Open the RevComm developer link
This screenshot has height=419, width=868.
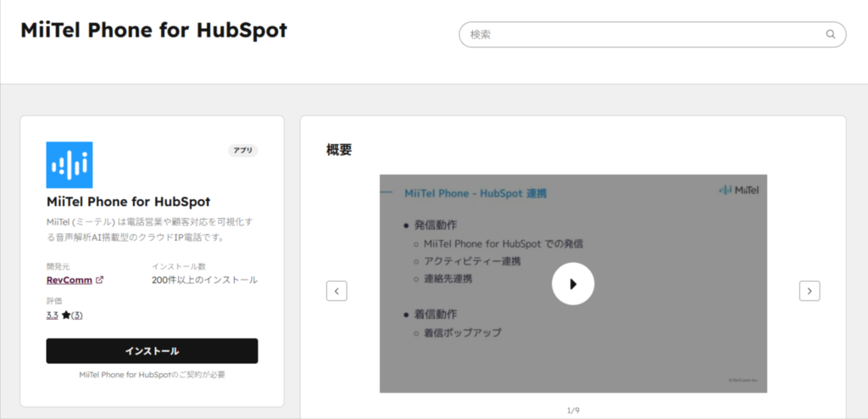70,281
